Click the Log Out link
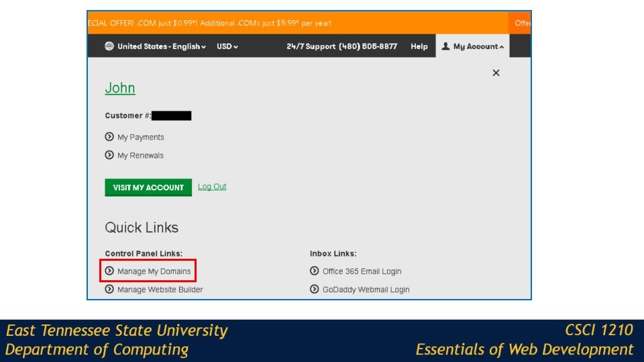The image size is (644, 362). pyautogui.click(x=212, y=186)
